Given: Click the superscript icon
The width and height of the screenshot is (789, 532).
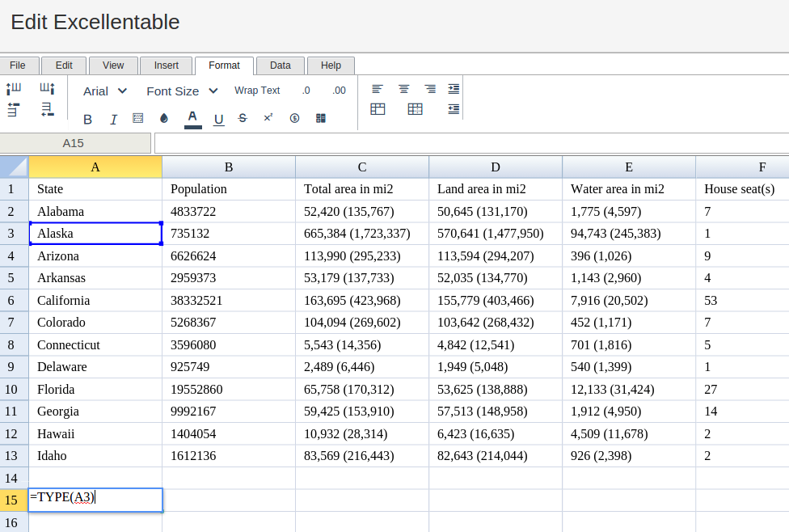Looking at the screenshot, I should [x=268, y=118].
